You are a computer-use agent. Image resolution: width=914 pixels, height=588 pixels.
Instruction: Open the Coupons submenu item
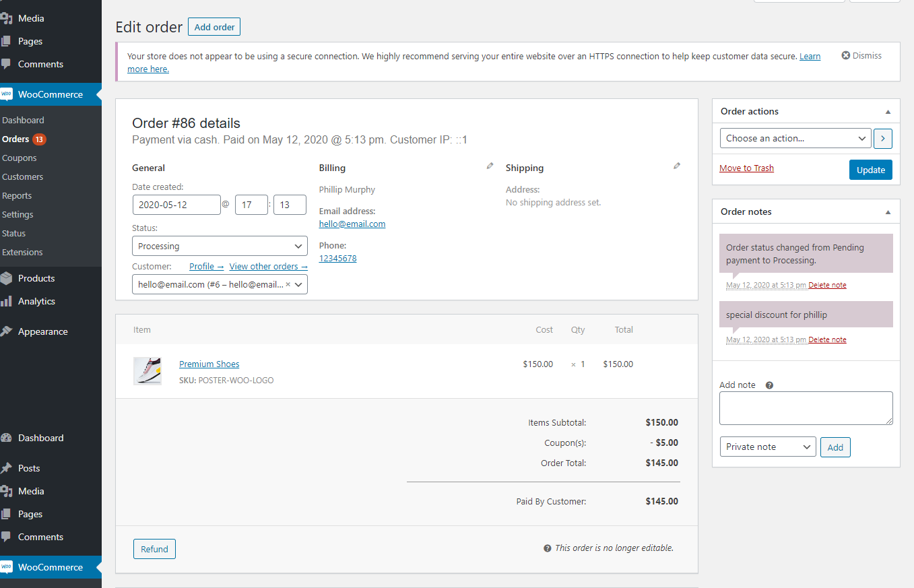20,158
